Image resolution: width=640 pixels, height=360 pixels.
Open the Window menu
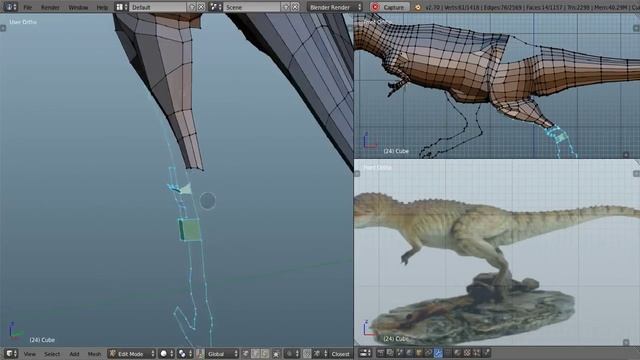[78, 7]
